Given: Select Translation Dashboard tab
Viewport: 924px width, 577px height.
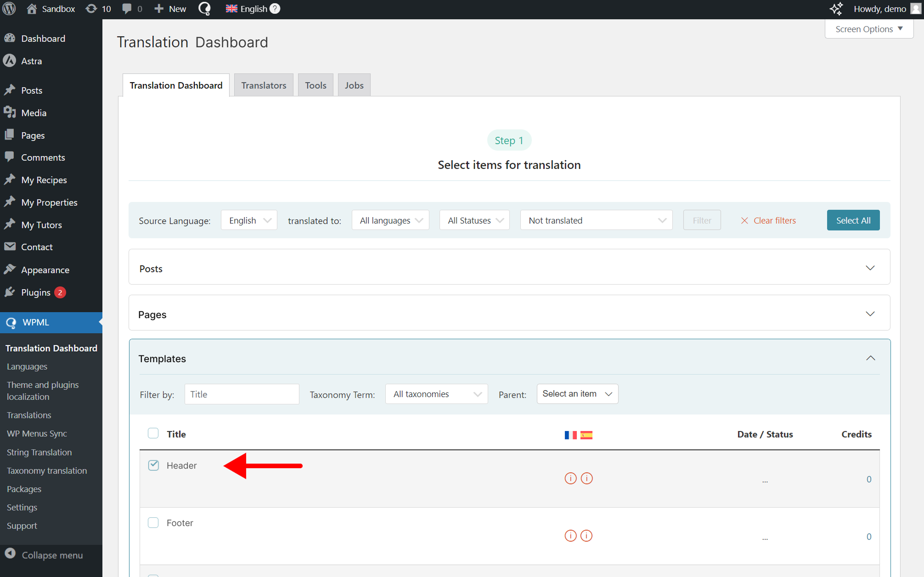Looking at the screenshot, I should pyautogui.click(x=176, y=85).
